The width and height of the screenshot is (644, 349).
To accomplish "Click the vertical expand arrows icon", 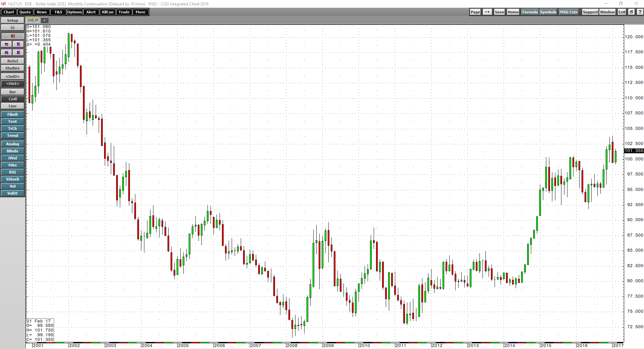I will 18,44.
